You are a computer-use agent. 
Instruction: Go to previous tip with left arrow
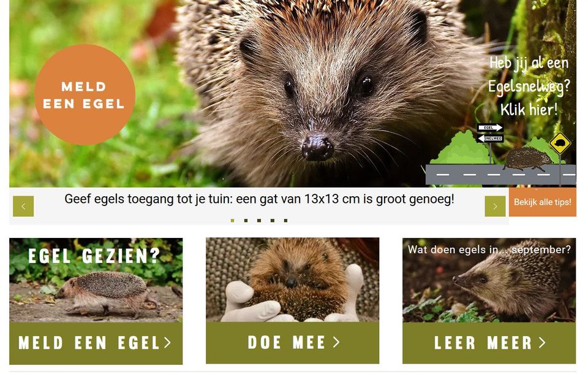click(23, 206)
